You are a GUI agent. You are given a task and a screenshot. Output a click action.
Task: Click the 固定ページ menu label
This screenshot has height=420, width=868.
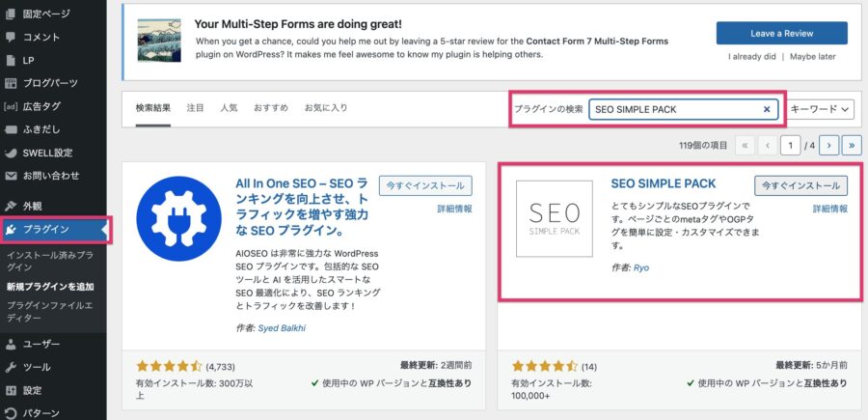[44, 14]
